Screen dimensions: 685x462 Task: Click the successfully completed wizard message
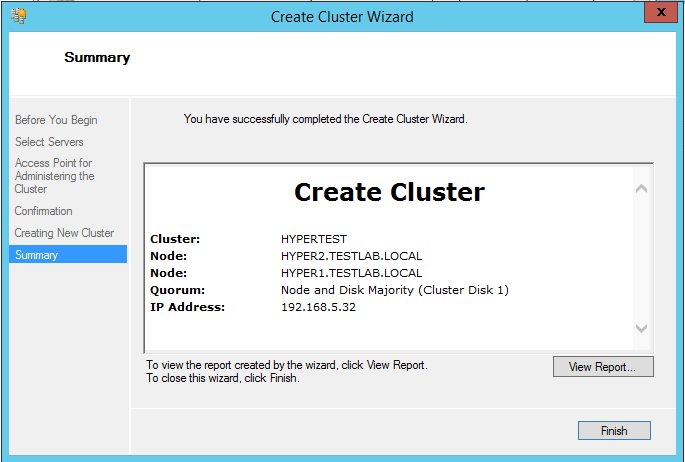[325, 119]
